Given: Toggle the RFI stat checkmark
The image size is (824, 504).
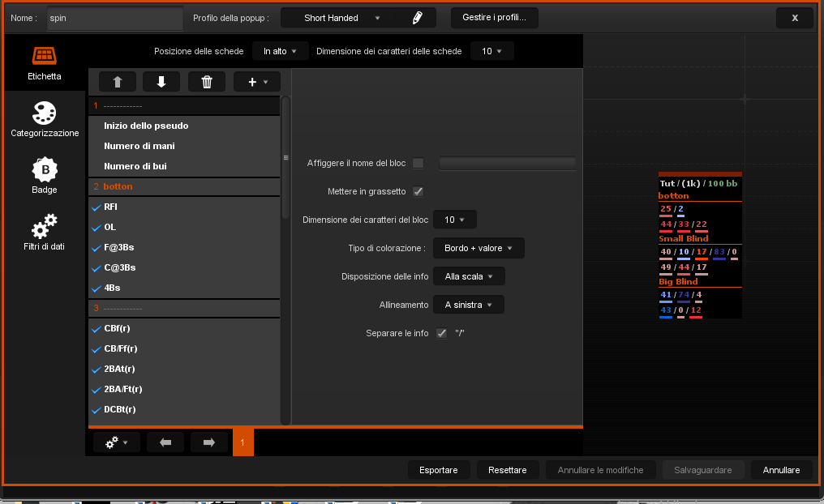Looking at the screenshot, I should click(x=97, y=207).
